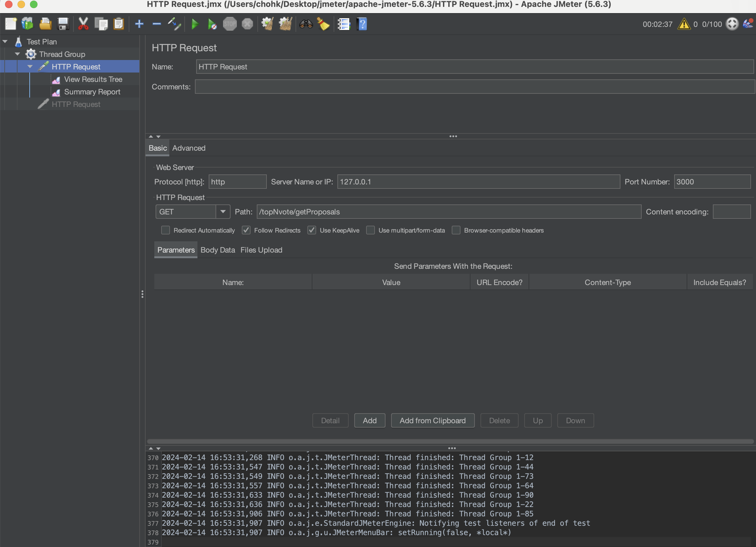Image resolution: width=756 pixels, height=547 pixels.
Task: Collapse the Thread Group tree node
Action: pyautogui.click(x=17, y=54)
